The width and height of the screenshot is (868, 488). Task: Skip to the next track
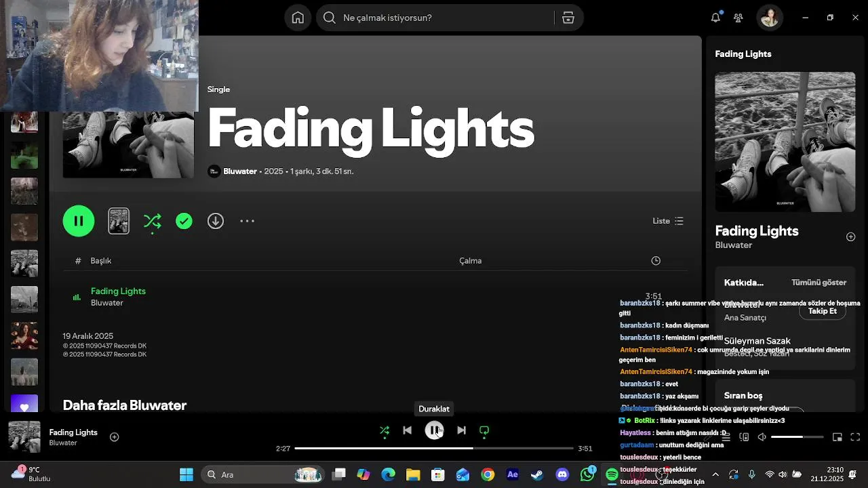(461, 430)
